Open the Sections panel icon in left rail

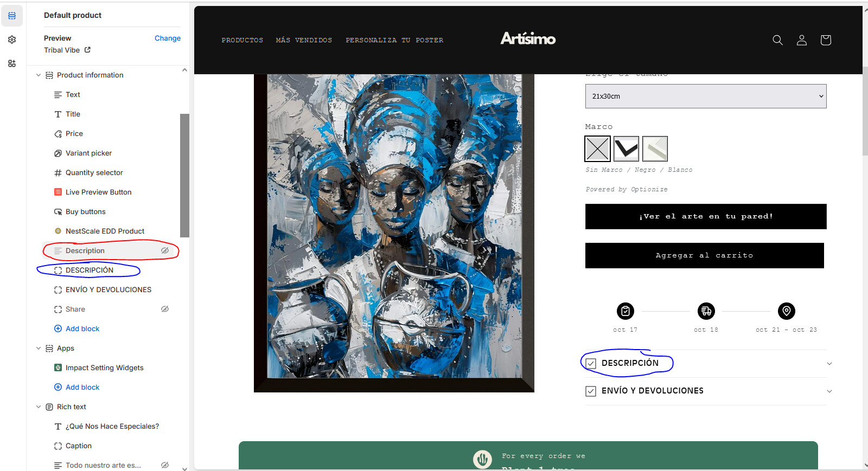[12, 16]
